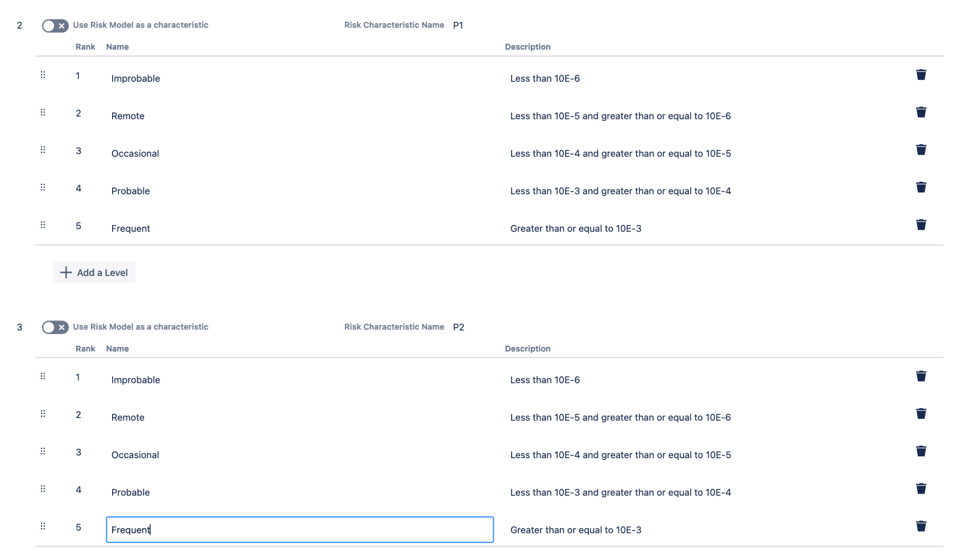The width and height of the screenshot is (957, 560).
Task: Add a Level to P1
Action: point(94,272)
